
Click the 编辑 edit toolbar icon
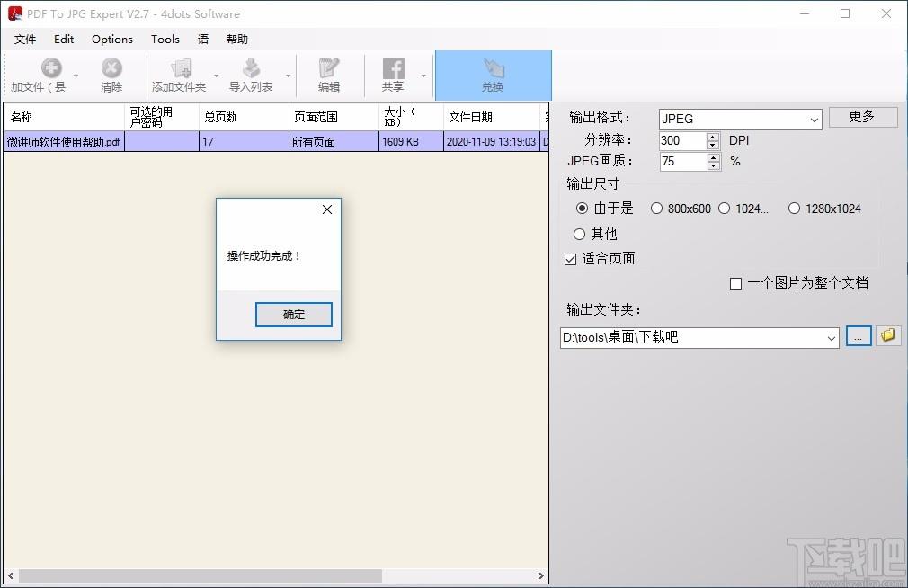[x=329, y=68]
